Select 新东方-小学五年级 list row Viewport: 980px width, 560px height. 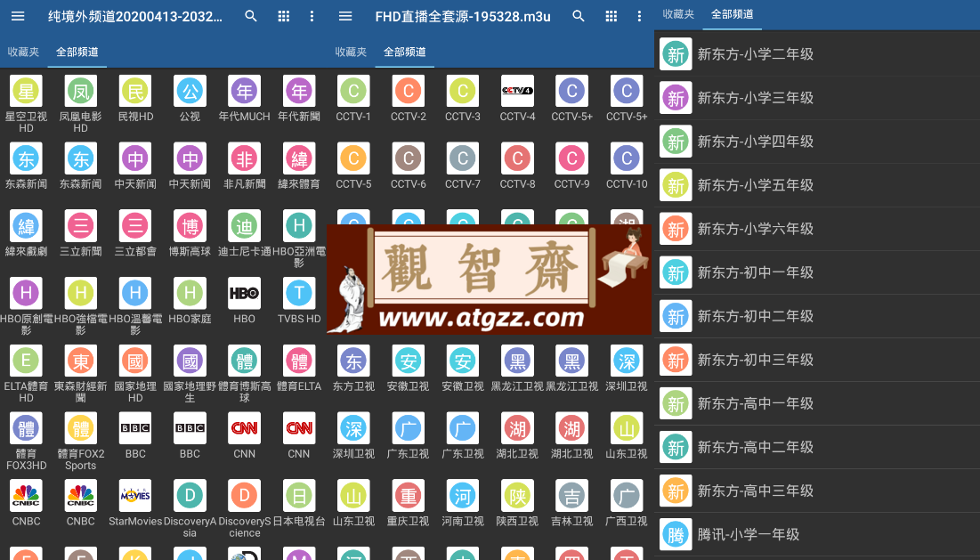[x=817, y=185]
